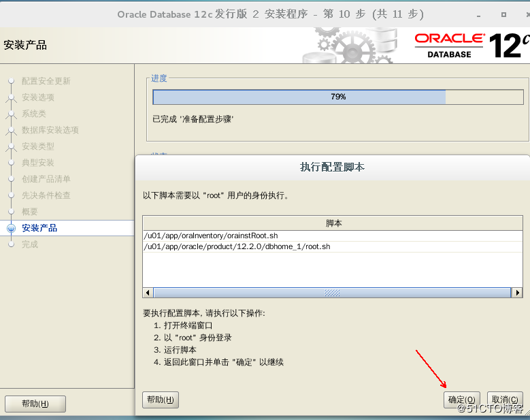Click the 已完成 '准备配置步骤' status text

(193, 119)
